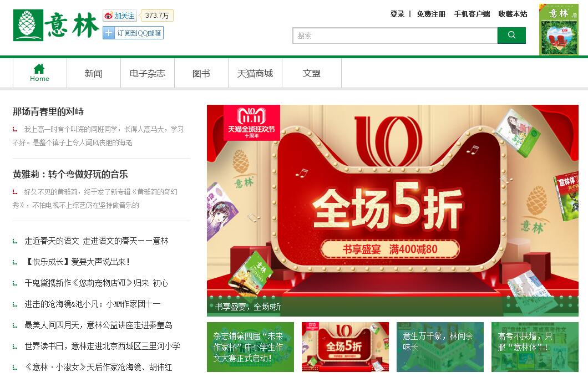Select the 文盟 navigation tab

tap(312, 73)
